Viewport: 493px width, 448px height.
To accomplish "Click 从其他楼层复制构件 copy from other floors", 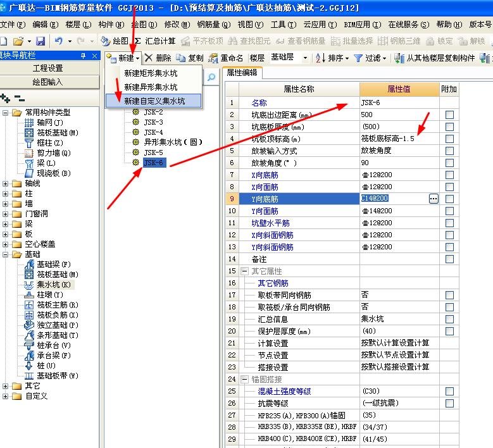I will click(434, 58).
